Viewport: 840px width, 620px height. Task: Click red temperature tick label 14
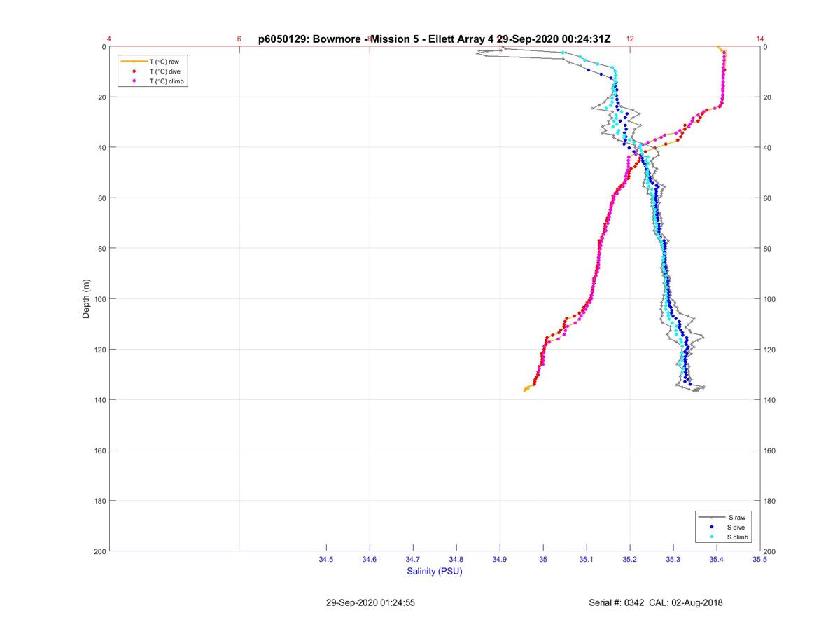coord(760,39)
